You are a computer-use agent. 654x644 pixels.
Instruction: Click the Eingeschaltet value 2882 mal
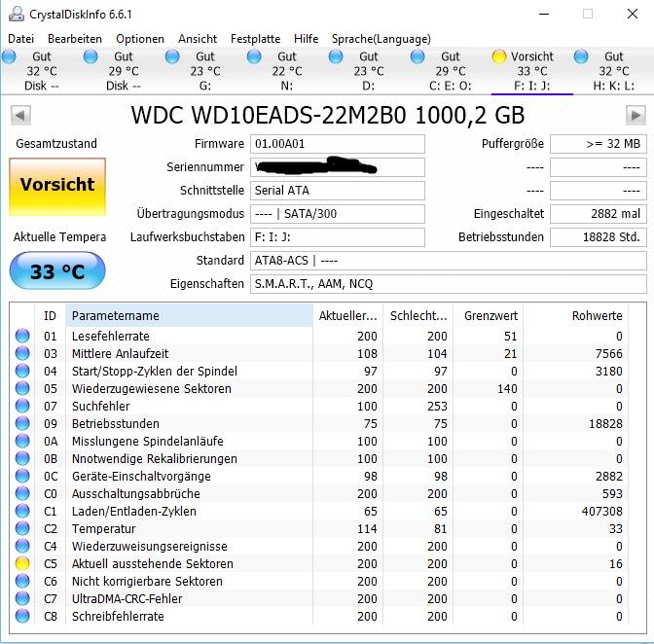[x=599, y=214]
